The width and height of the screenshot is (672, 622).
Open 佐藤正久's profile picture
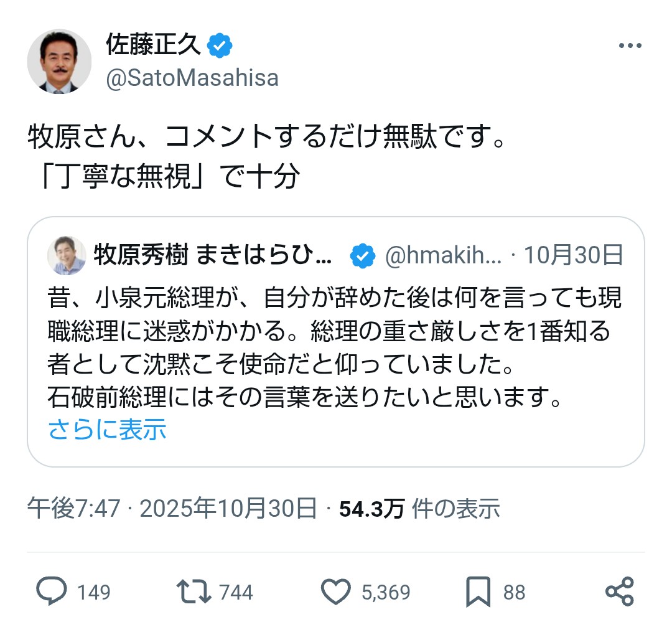click(x=59, y=61)
